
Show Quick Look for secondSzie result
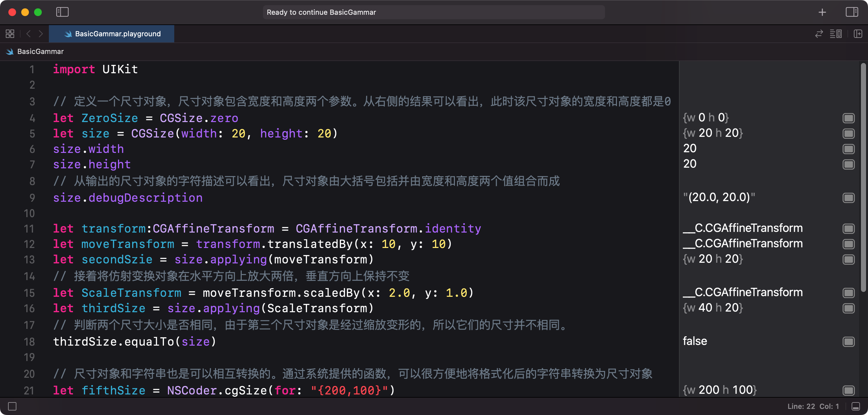848,259
